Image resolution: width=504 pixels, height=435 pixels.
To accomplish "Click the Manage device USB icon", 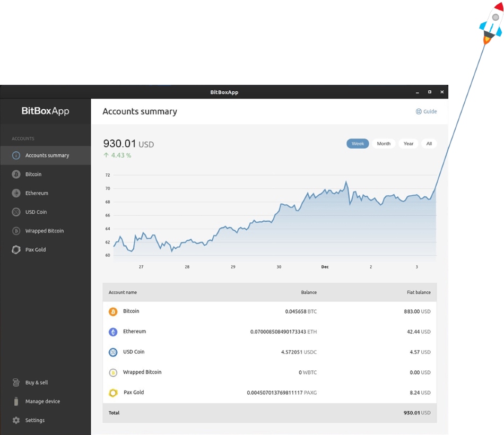I will (x=16, y=401).
